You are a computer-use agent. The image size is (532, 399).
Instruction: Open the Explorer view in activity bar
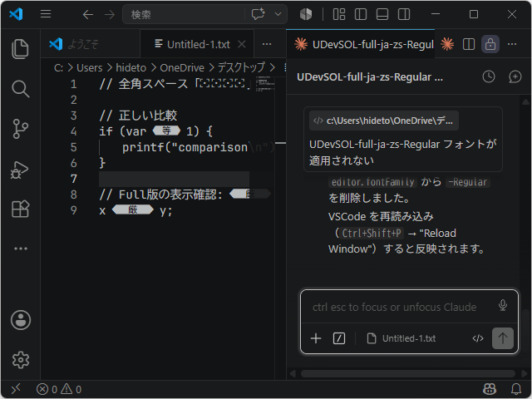[x=20, y=48]
